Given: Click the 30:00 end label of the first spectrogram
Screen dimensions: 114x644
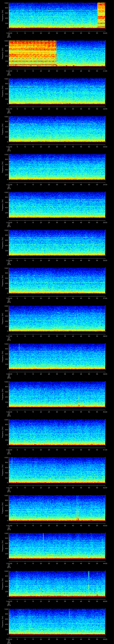Looking at the screenshot, I should (105, 33).
